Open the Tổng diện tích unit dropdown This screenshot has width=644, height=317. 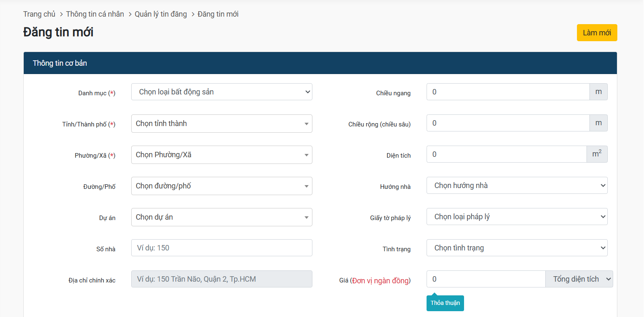[579, 279]
